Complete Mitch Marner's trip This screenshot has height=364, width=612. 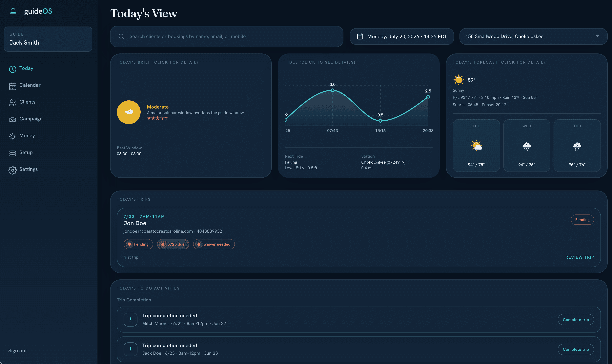pyautogui.click(x=576, y=319)
